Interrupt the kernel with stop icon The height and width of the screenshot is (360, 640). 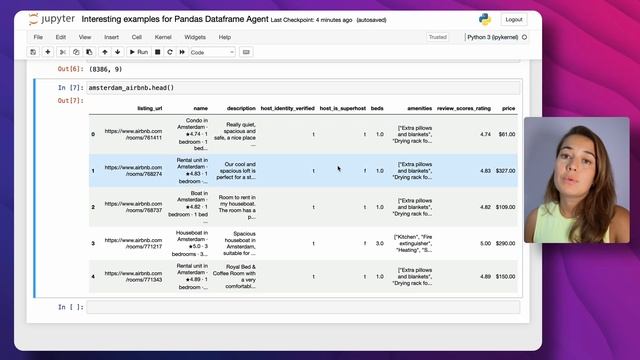tap(158, 52)
